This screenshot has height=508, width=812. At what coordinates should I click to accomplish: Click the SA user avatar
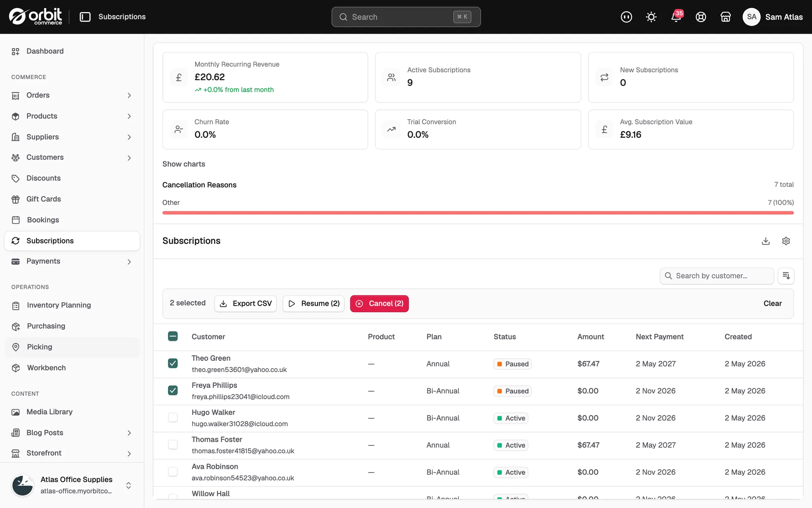[752, 17]
